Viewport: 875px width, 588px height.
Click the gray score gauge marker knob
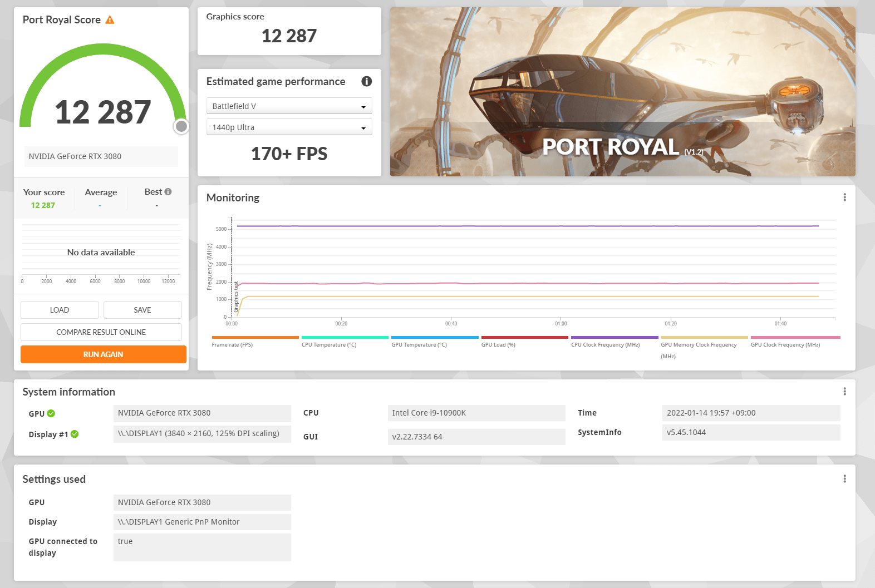click(181, 126)
